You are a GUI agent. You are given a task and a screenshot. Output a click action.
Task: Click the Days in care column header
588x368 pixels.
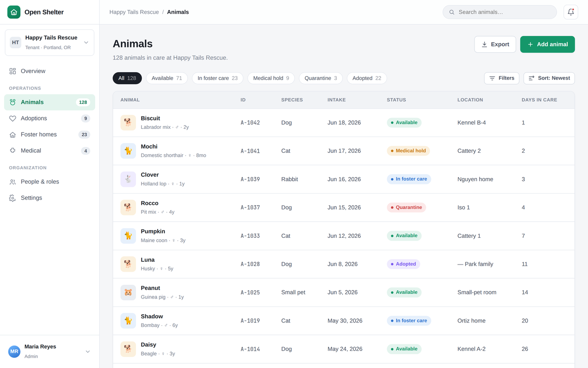coord(539,100)
